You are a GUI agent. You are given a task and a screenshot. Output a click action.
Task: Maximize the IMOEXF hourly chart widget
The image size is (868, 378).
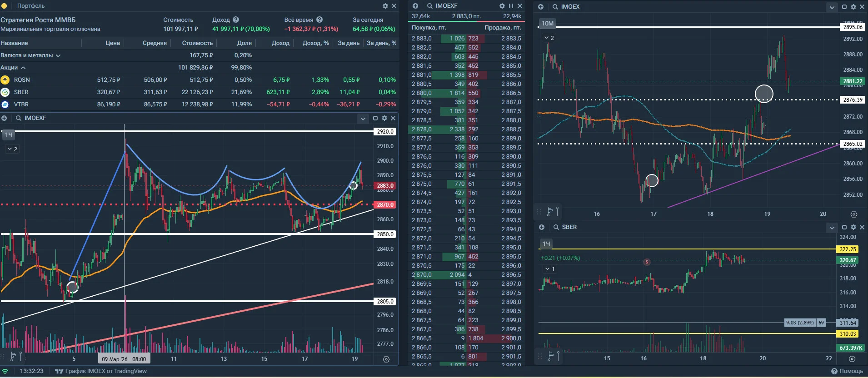click(375, 118)
